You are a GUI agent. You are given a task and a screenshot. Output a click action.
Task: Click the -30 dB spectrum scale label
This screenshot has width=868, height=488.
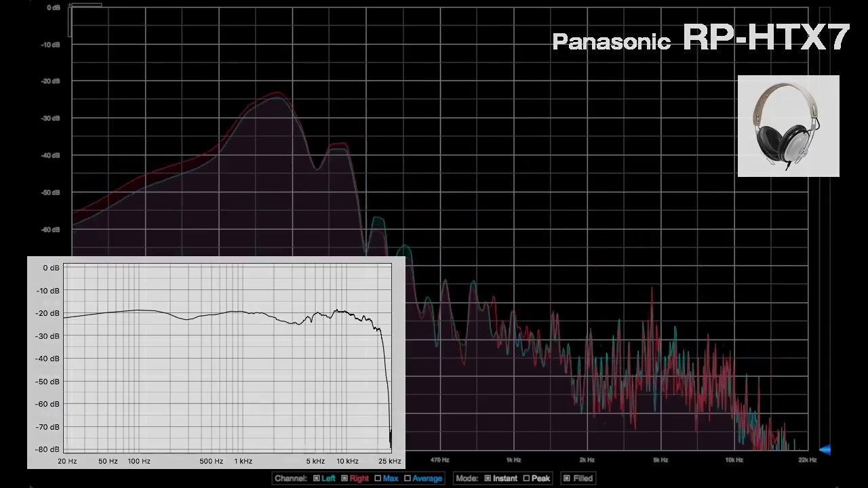tap(50, 119)
